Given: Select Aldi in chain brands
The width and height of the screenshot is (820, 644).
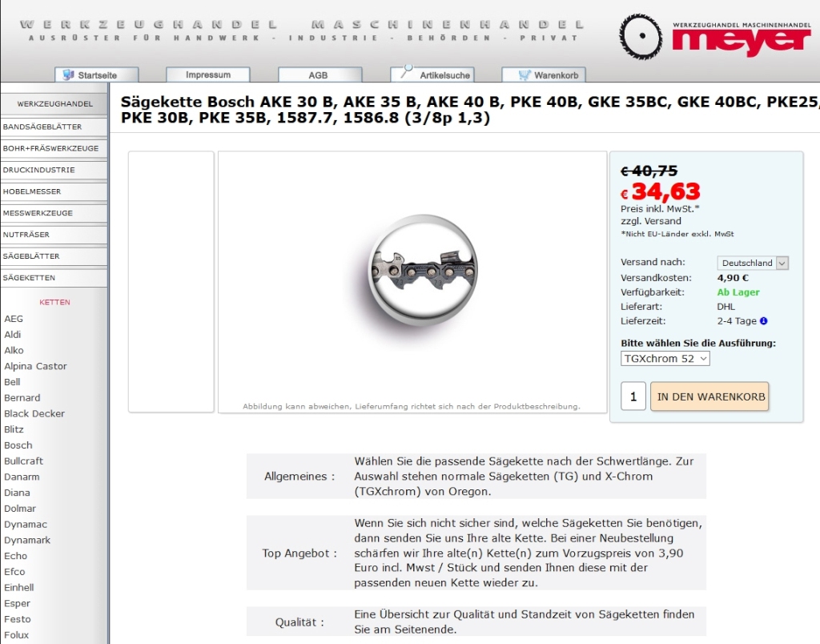Looking at the screenshot, I should (x=13, y=334).
